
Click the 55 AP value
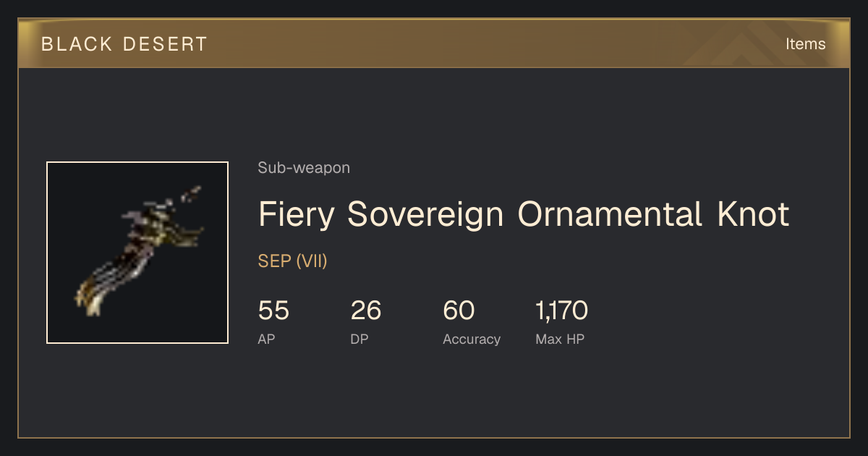pyautogui.click(x=273, y=311)
